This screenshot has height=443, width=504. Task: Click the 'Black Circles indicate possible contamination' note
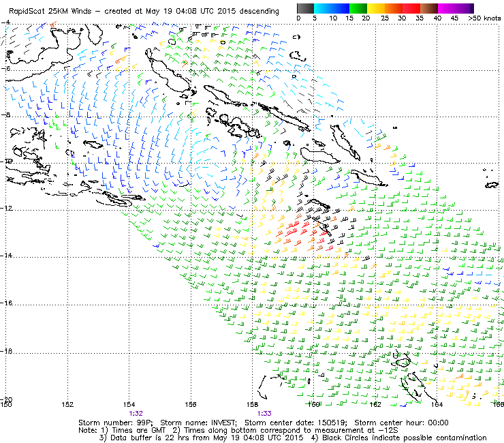click(405, 438)
